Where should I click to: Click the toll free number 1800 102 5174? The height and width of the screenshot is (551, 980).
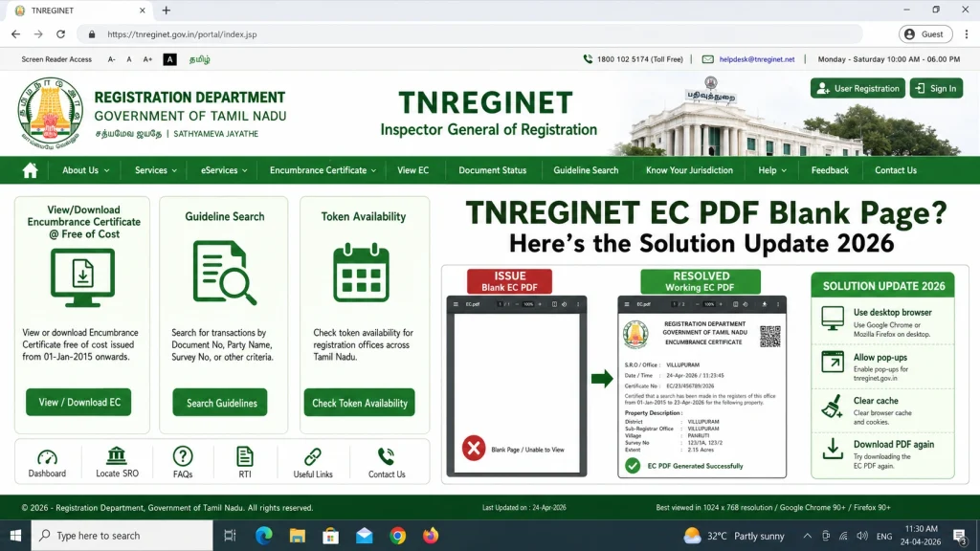[x=639, y=59]
